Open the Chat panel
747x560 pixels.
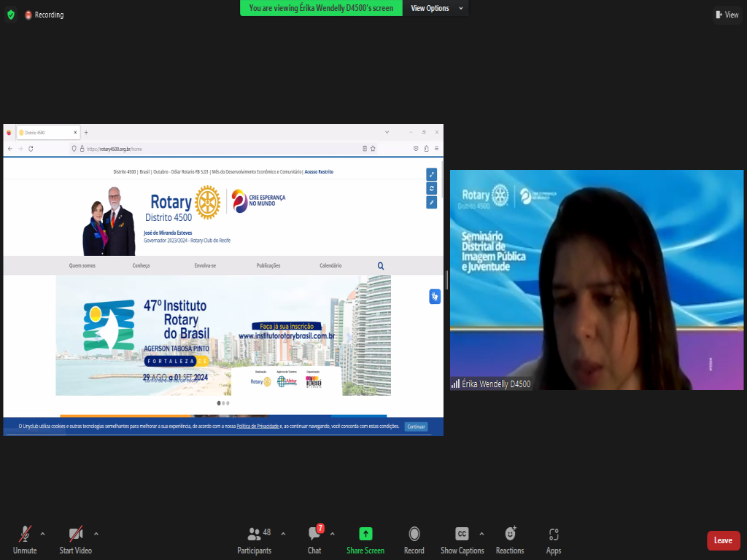pos(314,534)
